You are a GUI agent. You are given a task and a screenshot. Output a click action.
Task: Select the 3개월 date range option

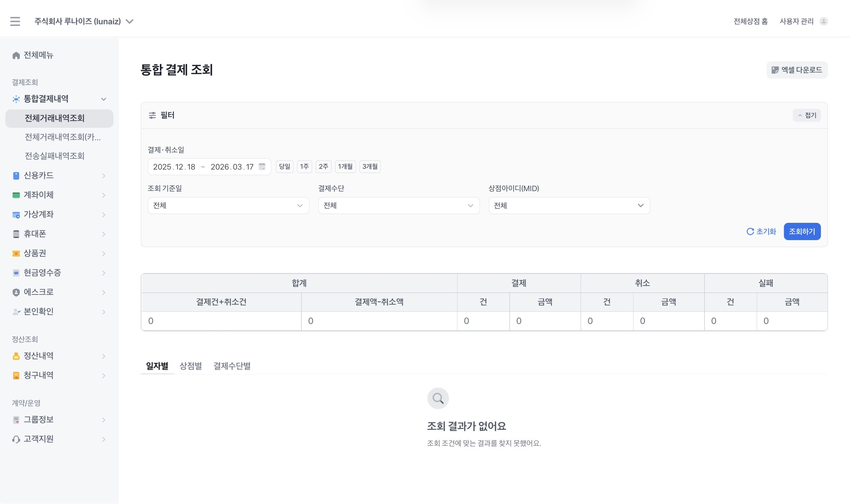(x=370, y=167)
